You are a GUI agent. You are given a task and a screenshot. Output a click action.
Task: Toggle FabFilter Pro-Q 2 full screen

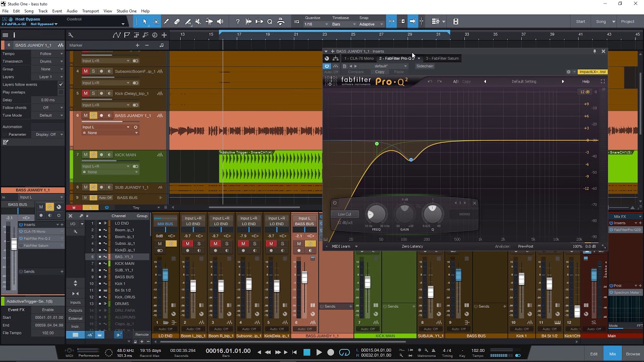603,81
